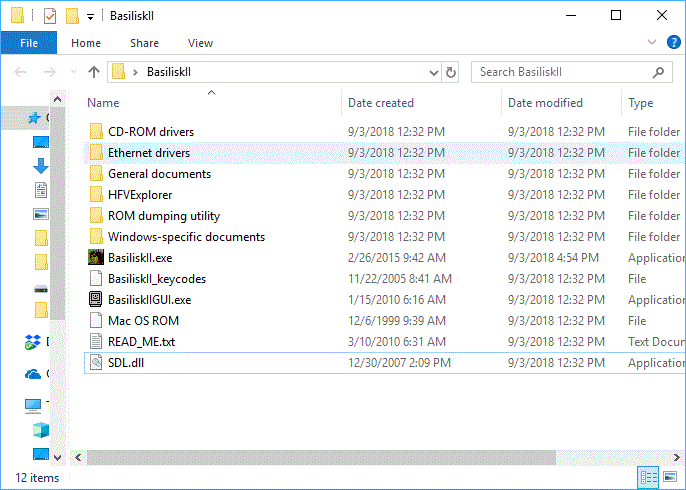Open the address bar history dropdown
This screenshot has width=686, height=490.
click(x=434, y=72)
